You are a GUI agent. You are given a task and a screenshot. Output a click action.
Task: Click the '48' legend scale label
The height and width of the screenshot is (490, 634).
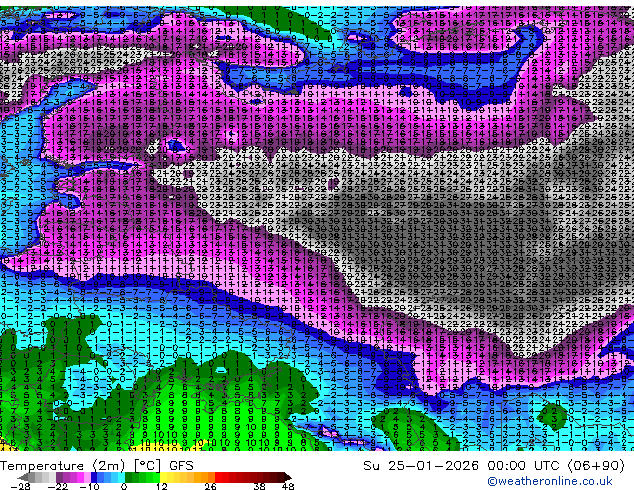[x=288, y=486]
